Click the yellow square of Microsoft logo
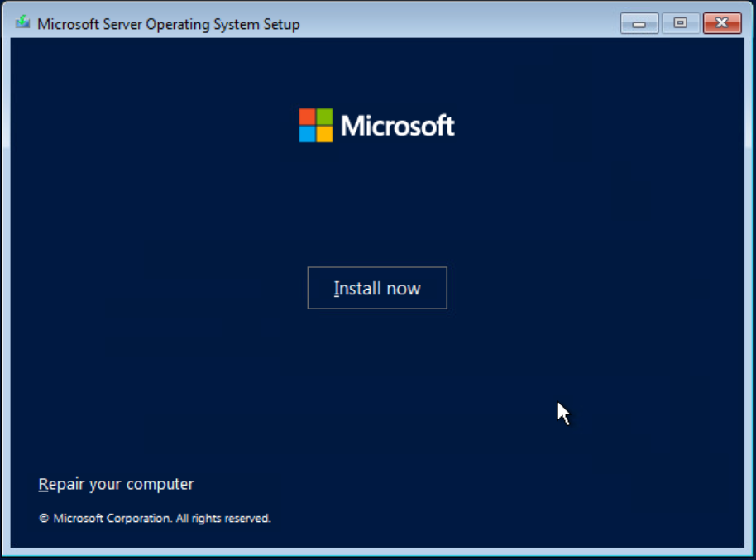 click(324, 134)
